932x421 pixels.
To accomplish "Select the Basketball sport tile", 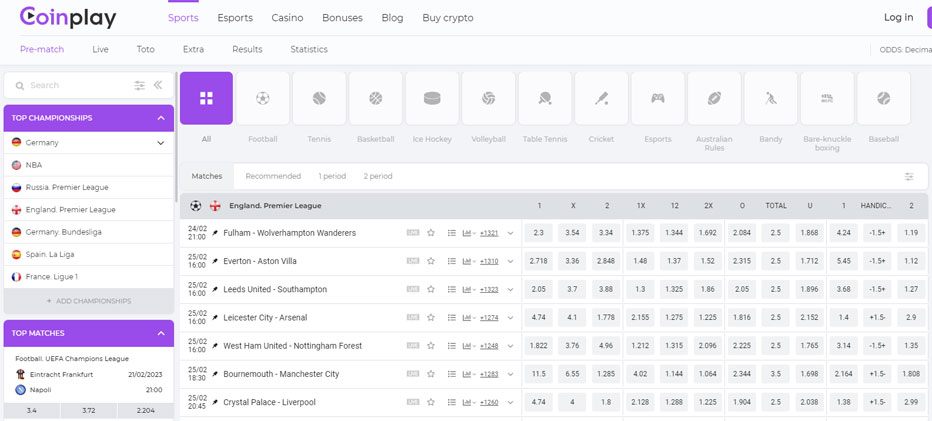I will coord(376,98).
